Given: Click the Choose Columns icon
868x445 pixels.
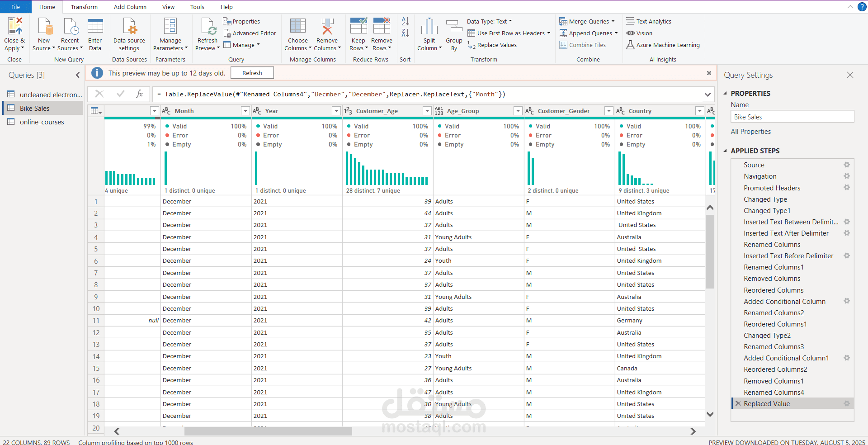Looking at the screenshot, I should 297,26.
